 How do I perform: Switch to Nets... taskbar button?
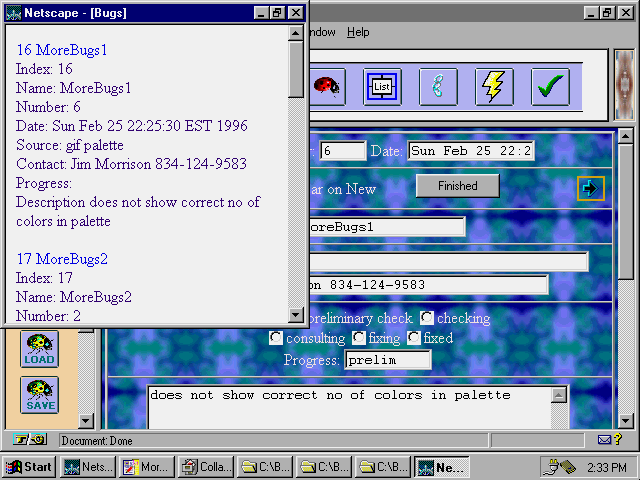coord(88,467)
